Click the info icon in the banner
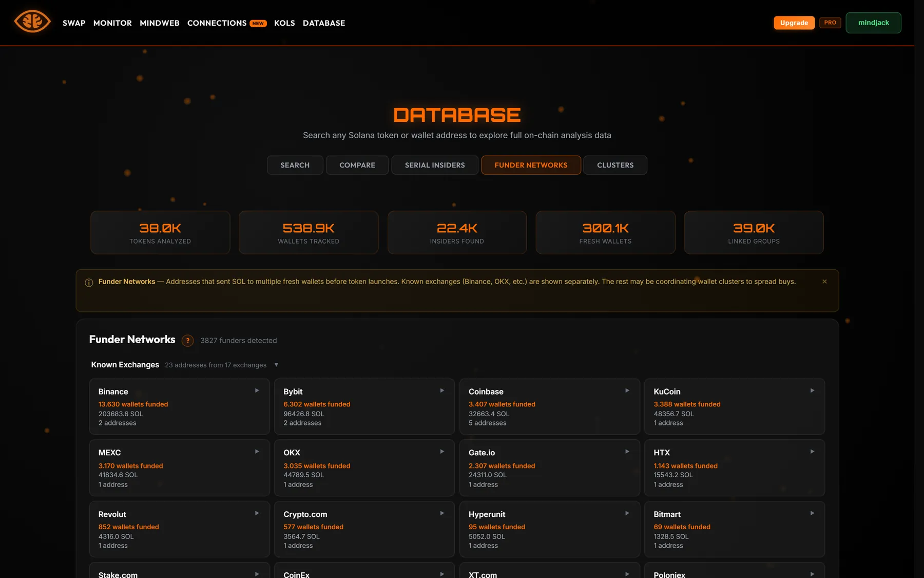This screenshot has height=578, width=924. [89, 283]
